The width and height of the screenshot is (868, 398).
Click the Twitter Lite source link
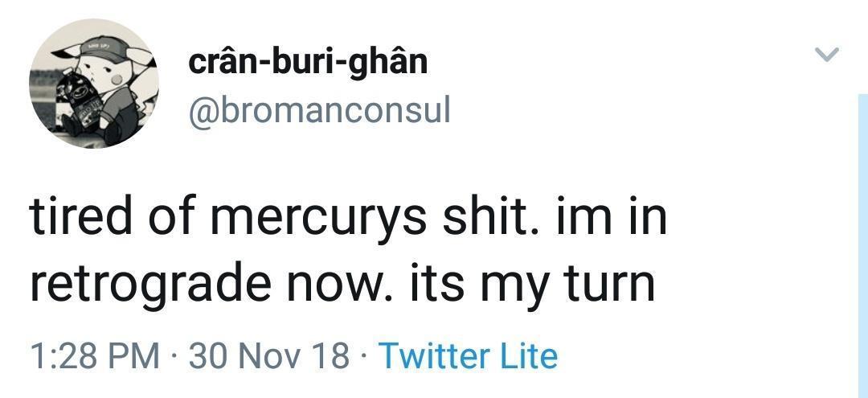468,355
